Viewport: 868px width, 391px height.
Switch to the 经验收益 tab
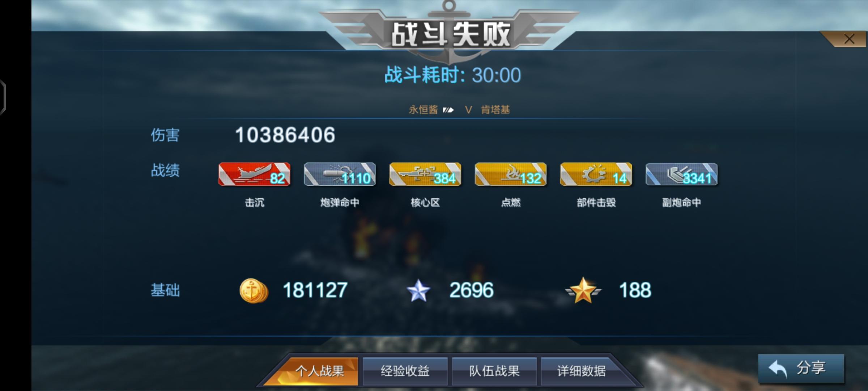click(405, 371)
